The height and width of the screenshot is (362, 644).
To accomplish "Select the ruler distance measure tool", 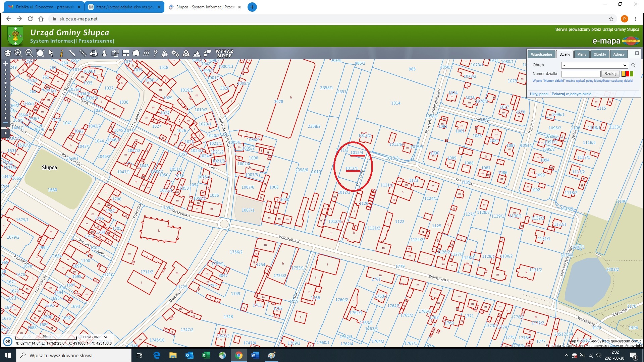I will 72,53.
